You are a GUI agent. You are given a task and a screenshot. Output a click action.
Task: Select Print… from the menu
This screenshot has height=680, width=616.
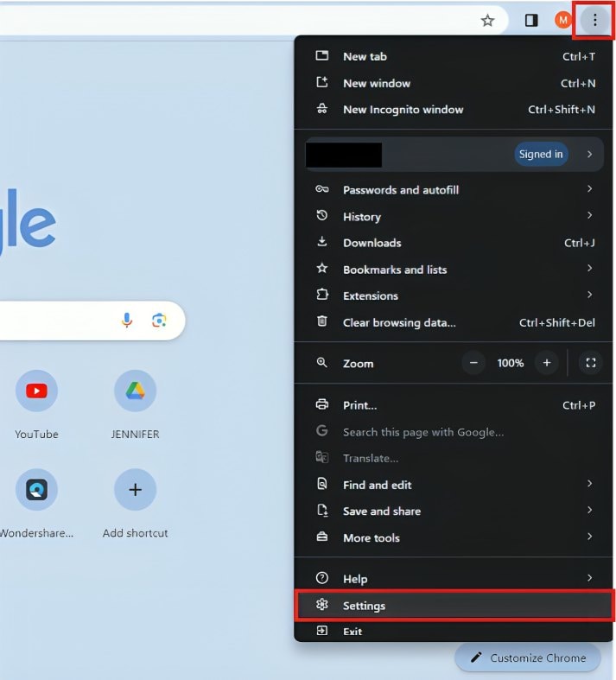click(x=454, y=405)
